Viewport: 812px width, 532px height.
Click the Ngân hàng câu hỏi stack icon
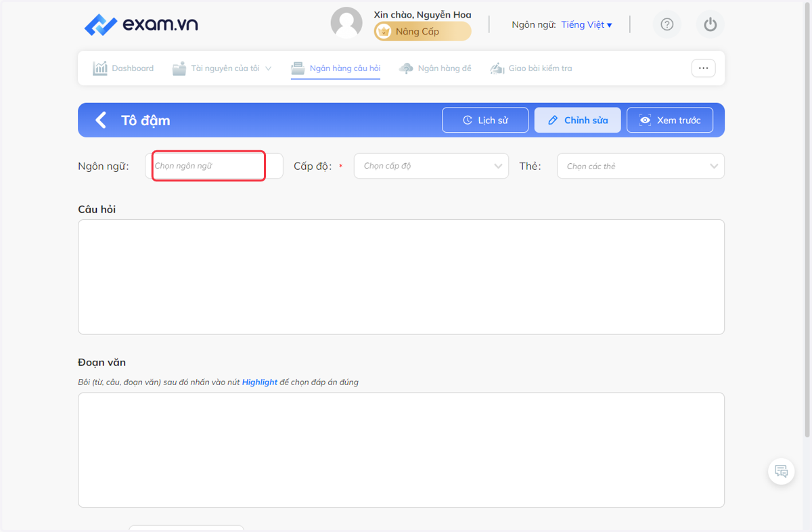click(298, 68)
